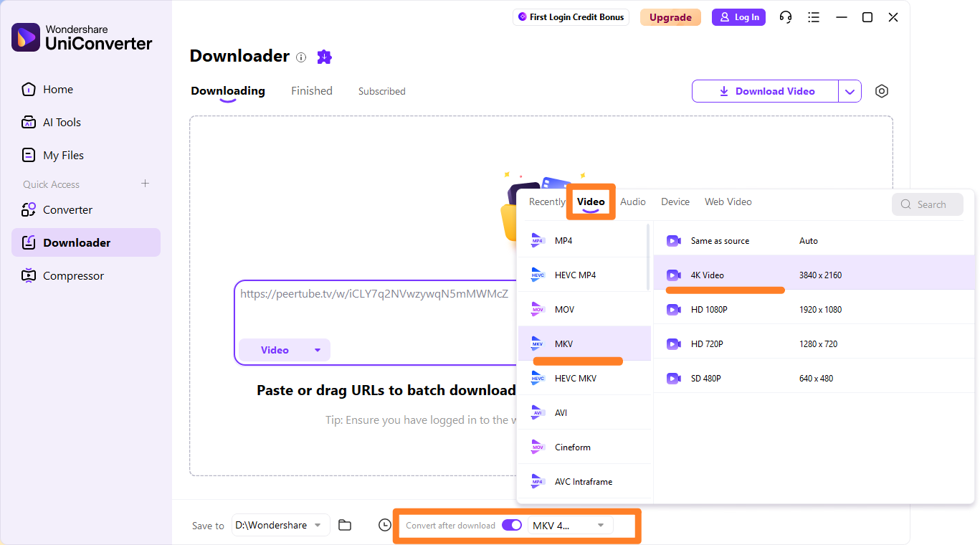Select 1920 x 1080 resolution value
This screenshot has width=980, height=545.
[820, 310]
